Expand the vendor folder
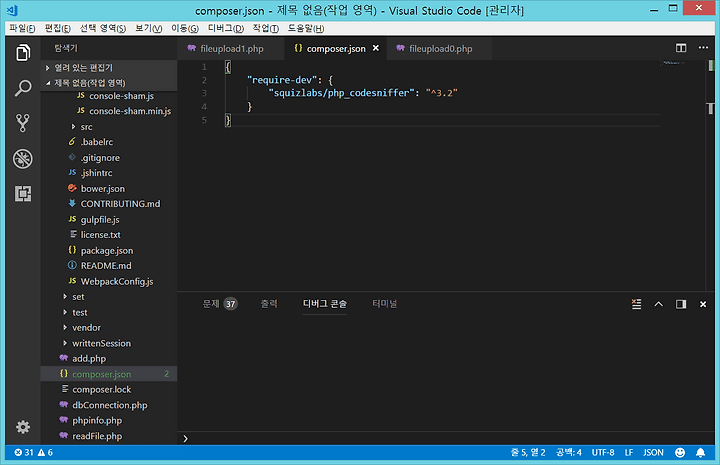 [109, 328]
